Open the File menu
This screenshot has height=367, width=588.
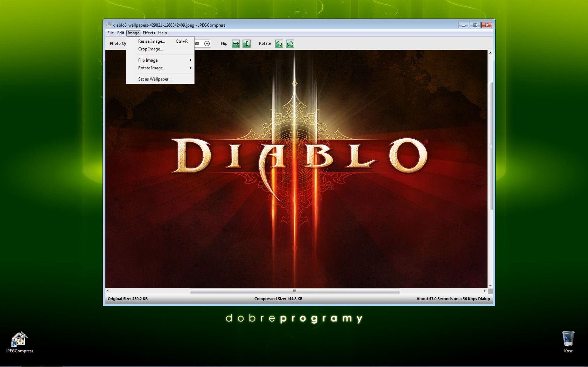pos(111,33)
